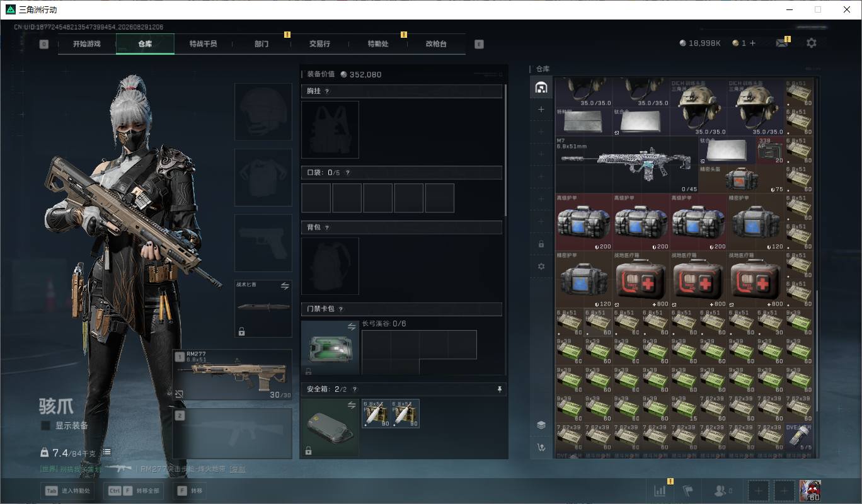Click the operator name 骇爪
862x504 pixels.
pos(56,406)
